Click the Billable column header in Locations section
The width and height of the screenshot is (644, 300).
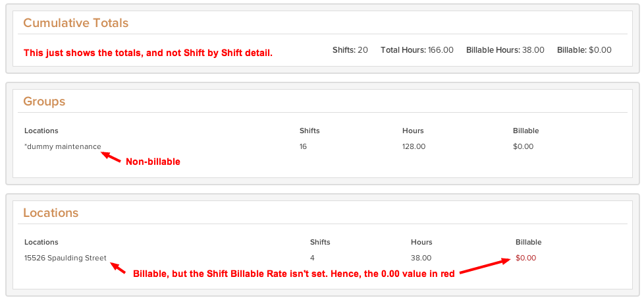click(x=529, y=242)
